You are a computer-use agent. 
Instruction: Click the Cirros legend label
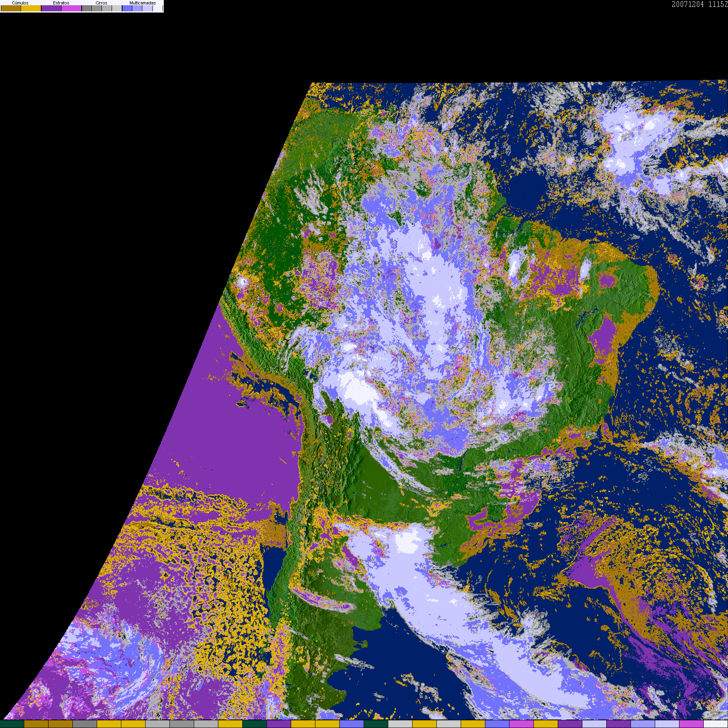click(102, 3)
